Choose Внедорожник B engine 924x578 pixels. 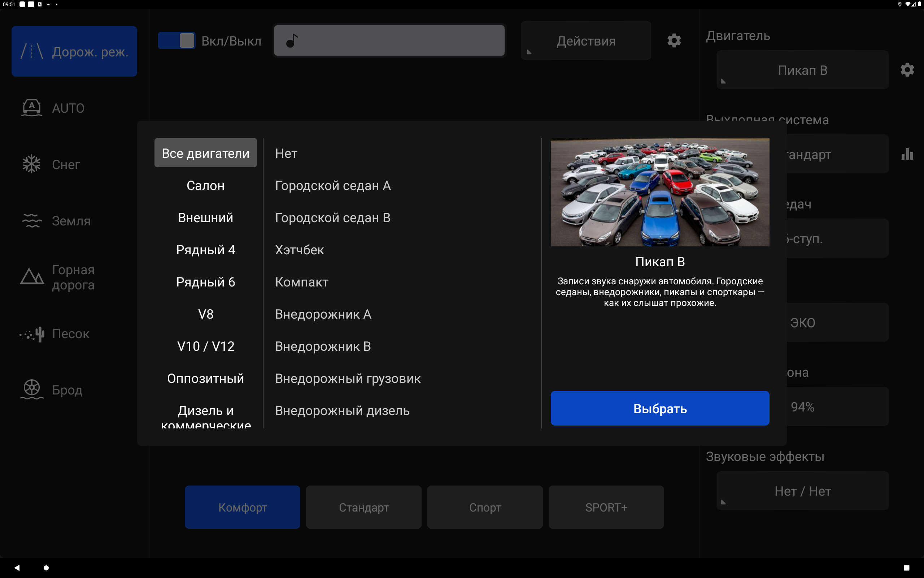403,346
